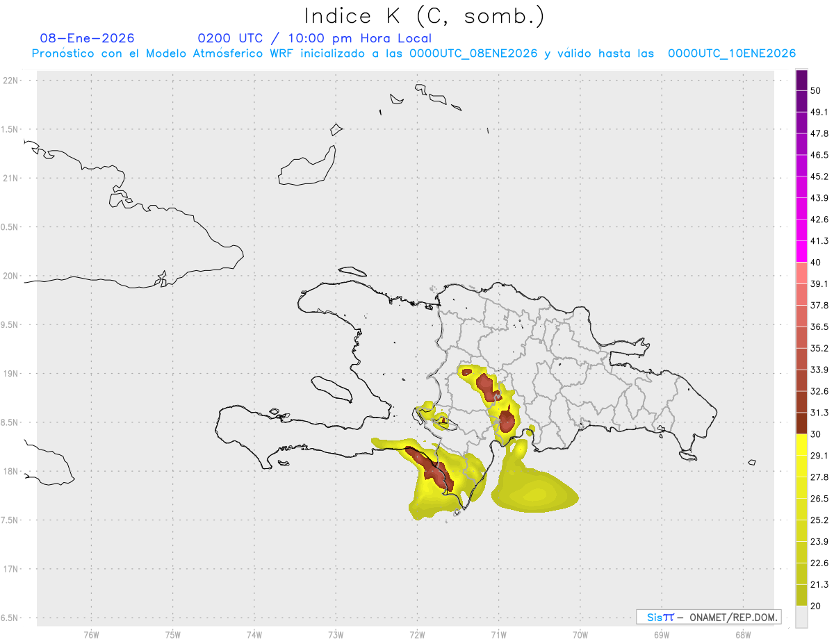Viewport: 834px width, 644px height.
Task: Click the title "Indice K (C, somb.)"
Action: pos(425,15)
